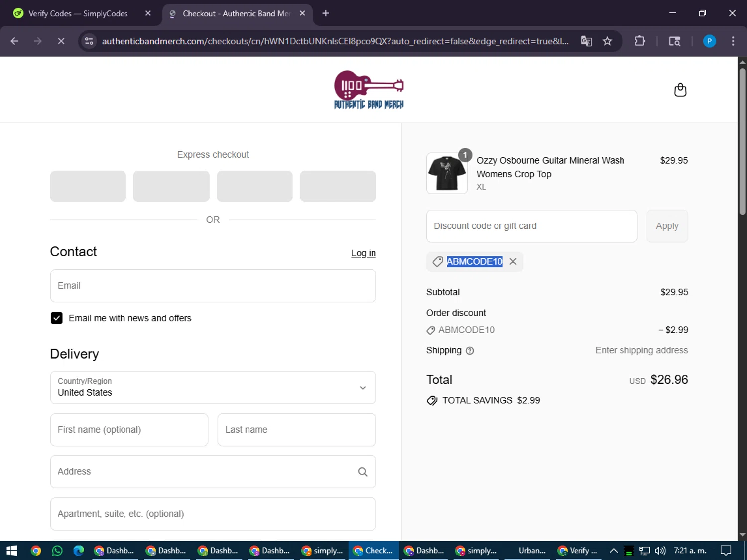The width and height of the screenshot is (747, 560).
Task: Open the volume speaker tray icon
Action: [x=660, y=551]
